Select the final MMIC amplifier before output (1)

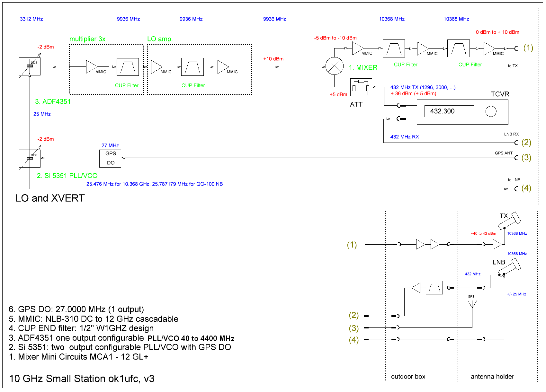488,49
